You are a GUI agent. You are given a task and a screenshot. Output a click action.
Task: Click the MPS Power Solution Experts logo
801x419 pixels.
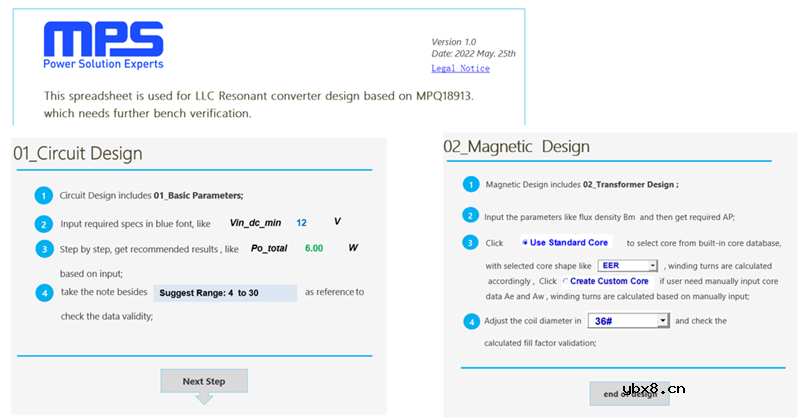pyautogui.click(x=103, y=47)
